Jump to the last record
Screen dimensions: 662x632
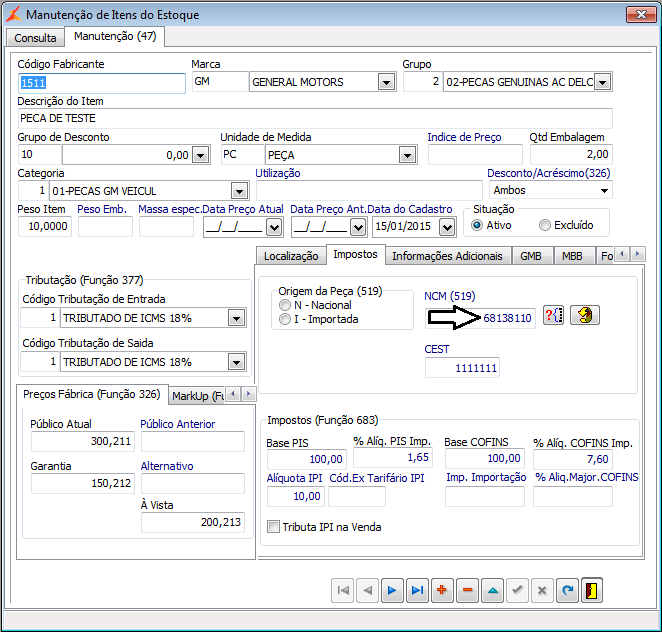pyautogui.click(x=418, y=590)
